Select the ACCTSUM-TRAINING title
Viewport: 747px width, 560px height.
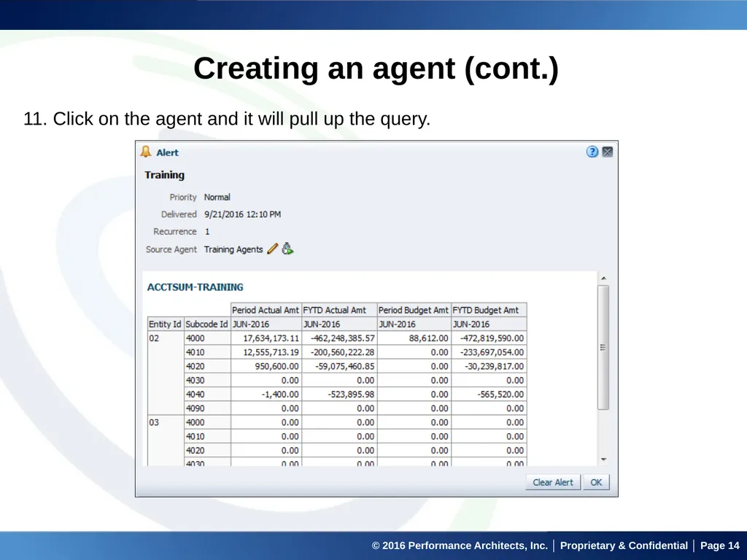pos(196,287)
